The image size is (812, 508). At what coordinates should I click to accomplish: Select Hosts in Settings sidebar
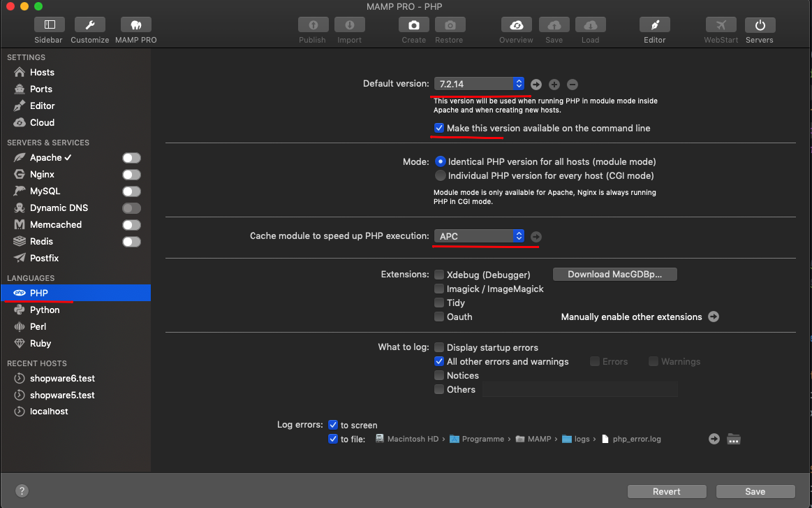pyautogui.click(x=42, y=73)
